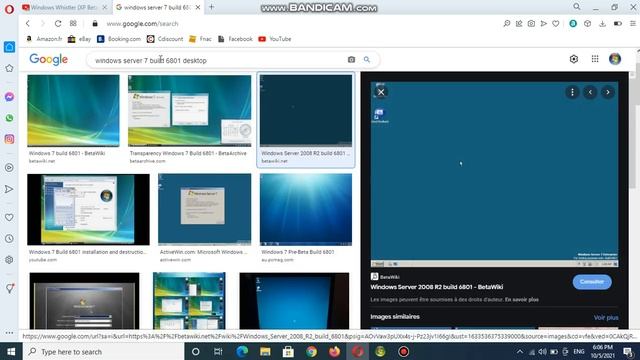Viewport: 640px width, 360px height.
Task: Open sidebar home icon
Action: pyautogui.click(x=9, y=47)
